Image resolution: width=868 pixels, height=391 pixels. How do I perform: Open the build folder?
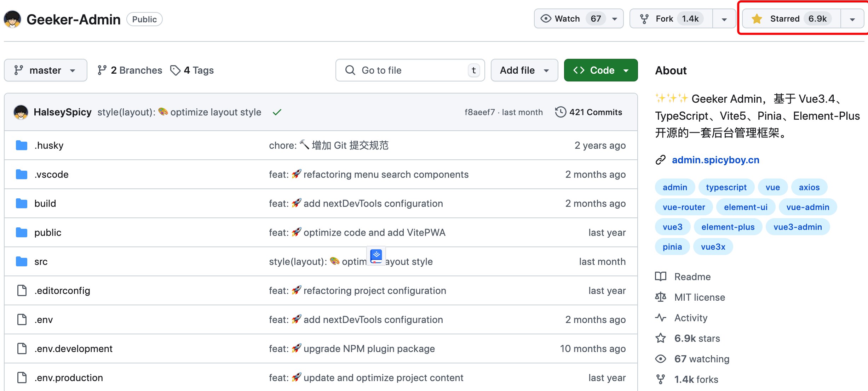(x=45, y=203)
